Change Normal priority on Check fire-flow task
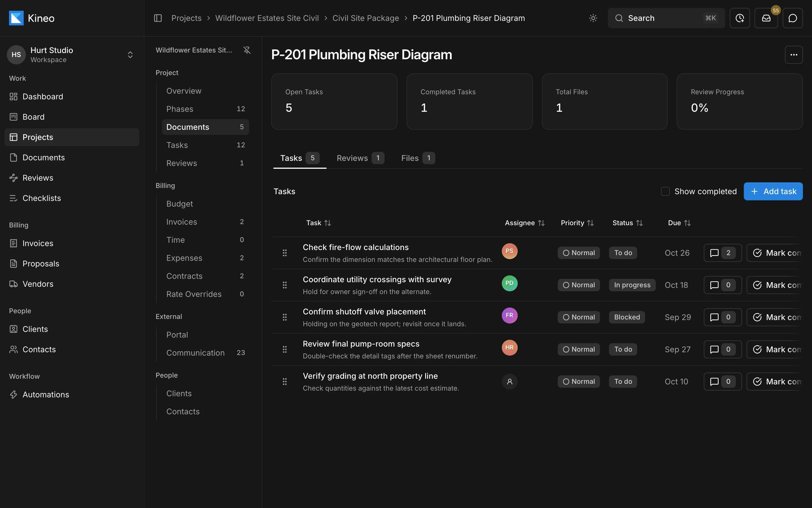Screen dimensions: 812x508 (x=579, y=253)
